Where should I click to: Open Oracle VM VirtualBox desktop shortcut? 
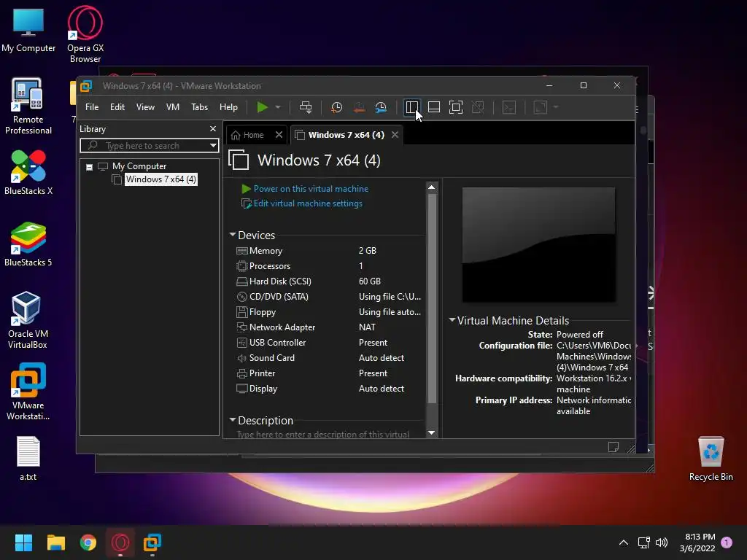[x=28, y=320]
